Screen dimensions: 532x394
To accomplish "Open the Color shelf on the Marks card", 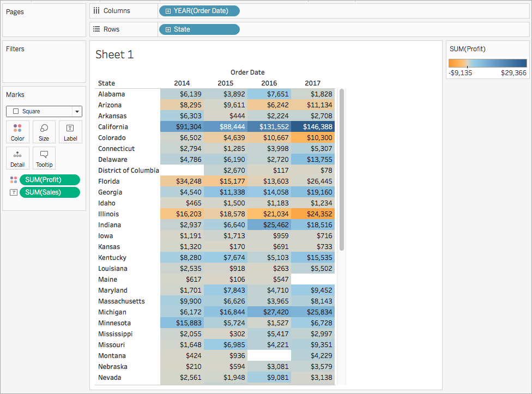I will tap(17, 131).
